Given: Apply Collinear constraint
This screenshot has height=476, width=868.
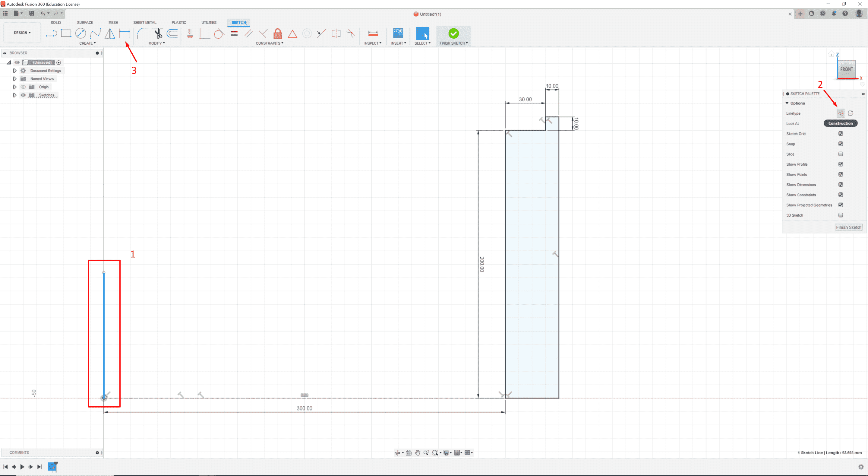Looking at the screenshot, I should [x=321, y=33].
